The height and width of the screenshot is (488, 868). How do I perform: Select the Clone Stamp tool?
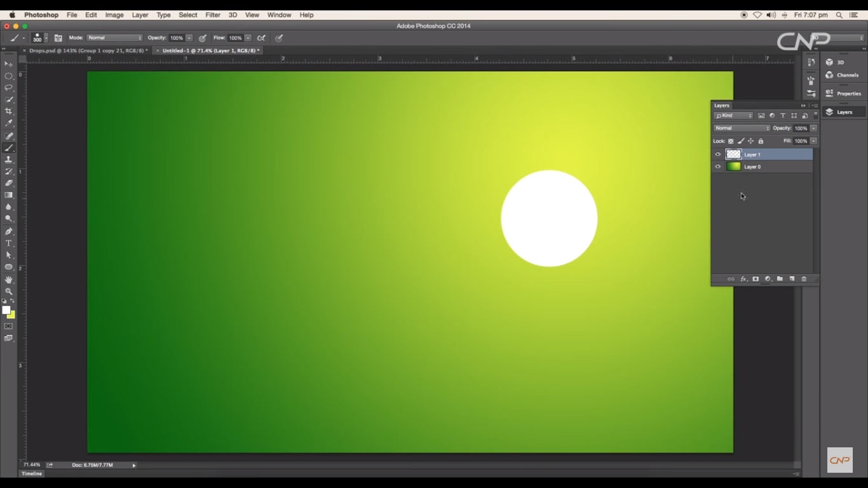9,159
